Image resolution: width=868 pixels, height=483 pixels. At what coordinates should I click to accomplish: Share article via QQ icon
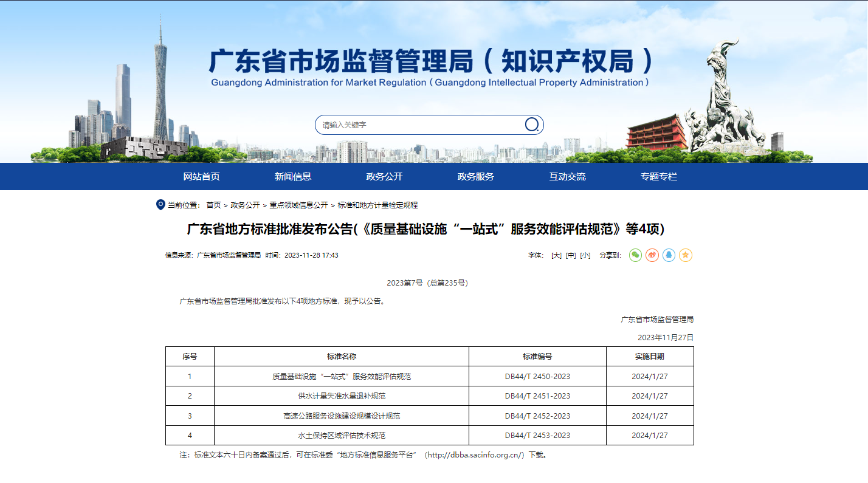pos(669,255)
